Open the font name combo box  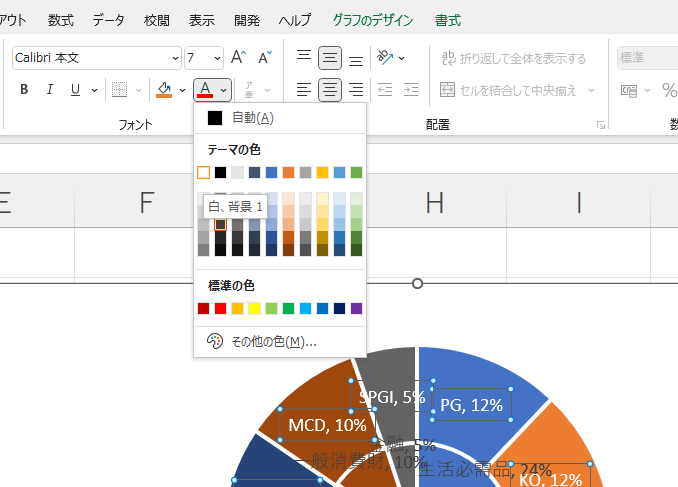96,58
